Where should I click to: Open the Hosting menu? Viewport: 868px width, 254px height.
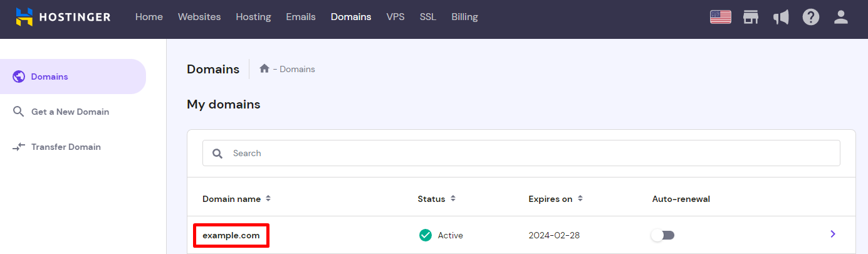(253, 17)
